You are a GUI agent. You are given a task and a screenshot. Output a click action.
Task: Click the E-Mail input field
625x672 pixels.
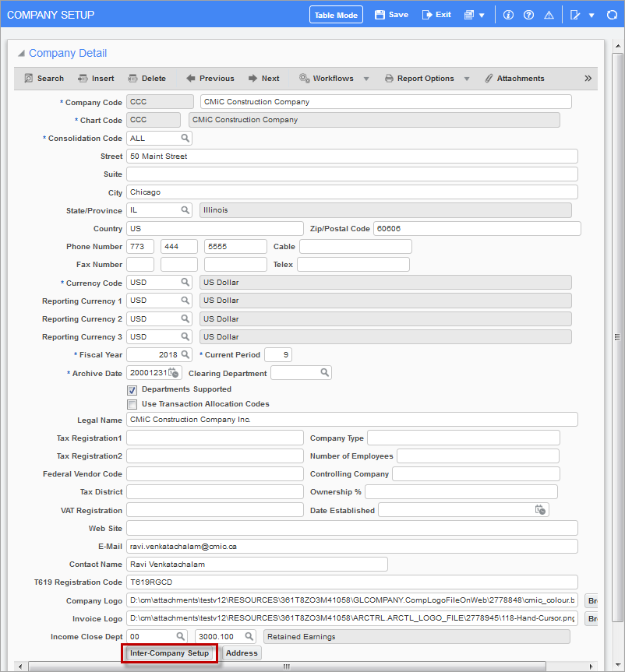click(x=352, y=546)
